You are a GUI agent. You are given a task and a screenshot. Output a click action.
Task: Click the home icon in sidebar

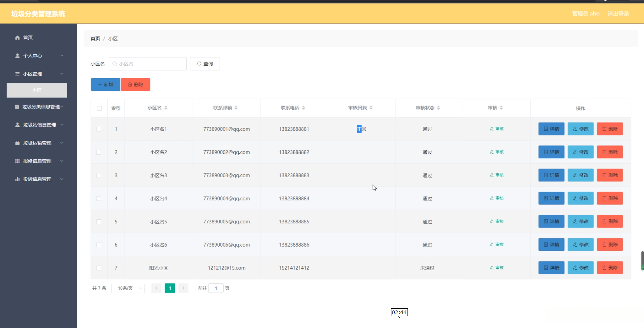coord(17,38)
